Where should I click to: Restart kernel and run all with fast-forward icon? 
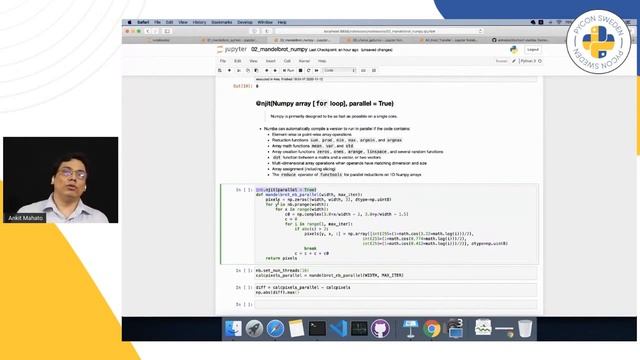coord(317,71)
